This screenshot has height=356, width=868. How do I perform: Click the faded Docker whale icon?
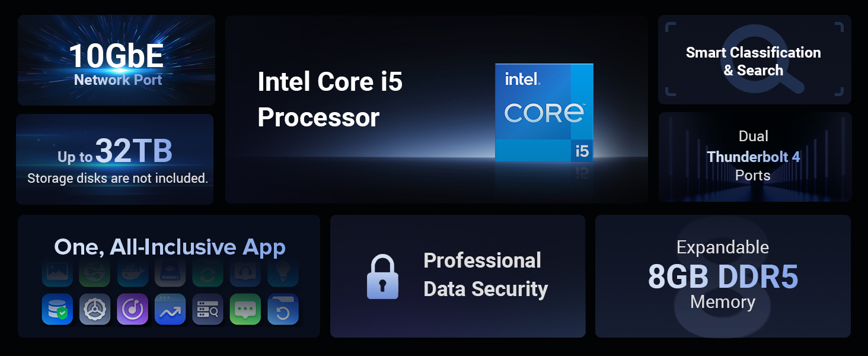pos(132,273)
